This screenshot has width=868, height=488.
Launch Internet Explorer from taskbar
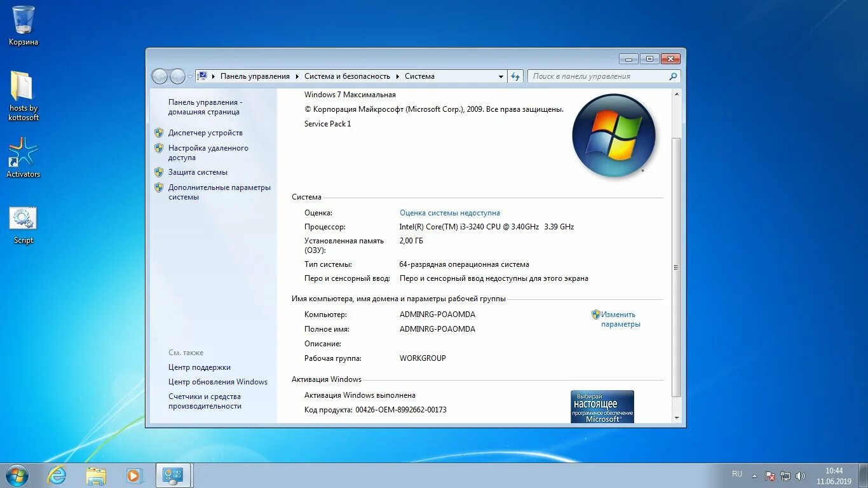tap(57, 475)
